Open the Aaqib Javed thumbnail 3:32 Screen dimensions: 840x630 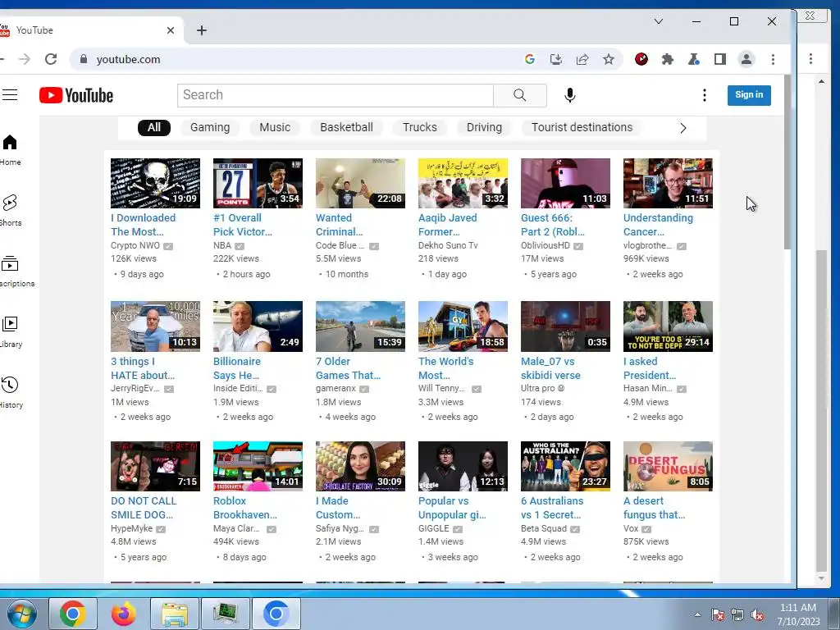coord(463,183)
